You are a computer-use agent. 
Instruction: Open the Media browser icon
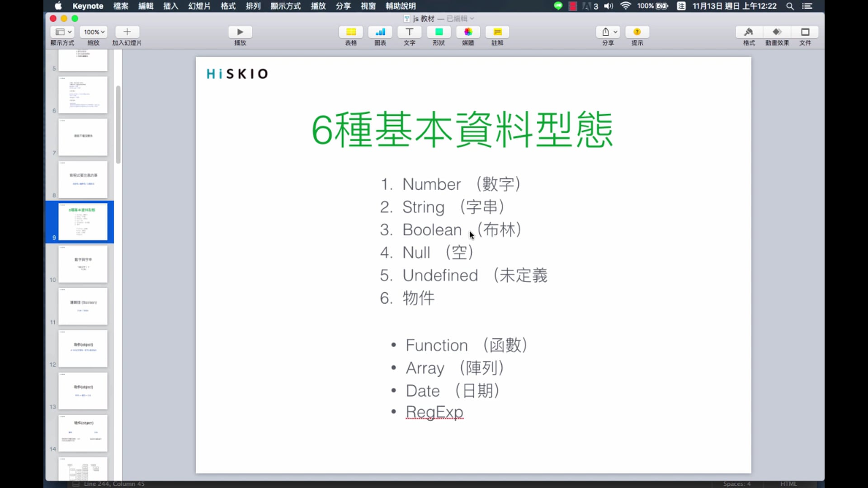coord(468,32)
